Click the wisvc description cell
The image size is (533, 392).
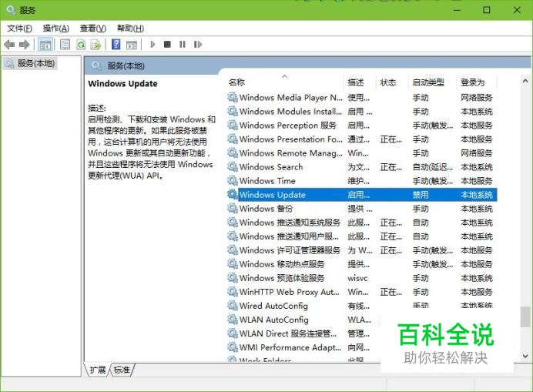357,278
